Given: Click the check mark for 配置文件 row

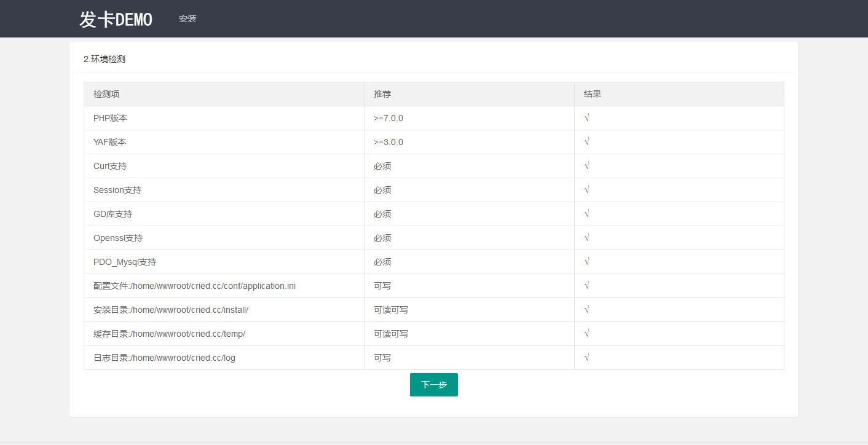Looking at the screenshot, I should click(587, 285).
